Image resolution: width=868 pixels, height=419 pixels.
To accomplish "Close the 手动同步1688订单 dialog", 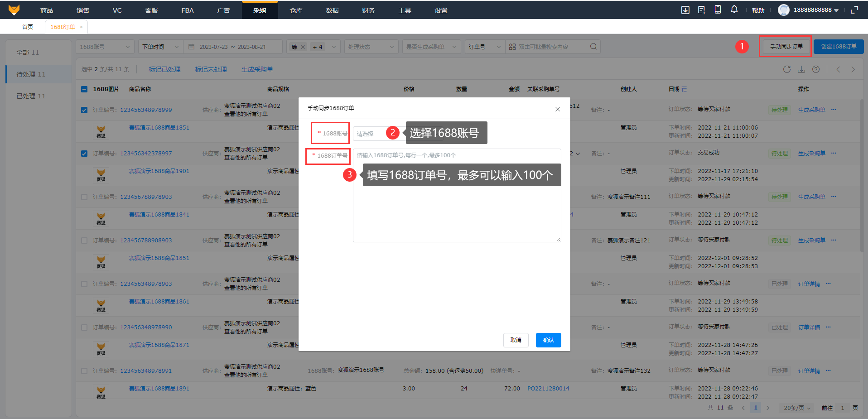I will click(x=558, y=109).
